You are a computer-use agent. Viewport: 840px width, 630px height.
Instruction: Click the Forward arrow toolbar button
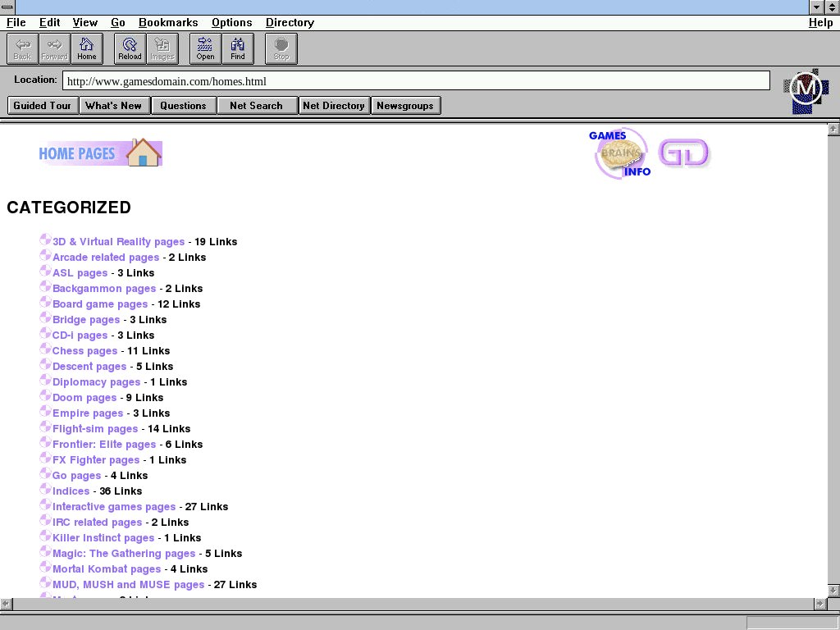tap(54, 48)
